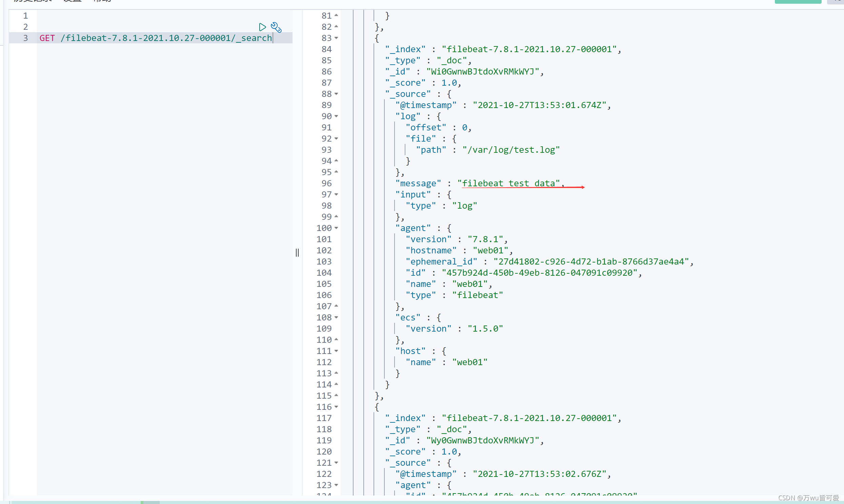Click the agent version "7.8.1" value
This screenshot has width=844, height=504.
(x=485, y=239)
